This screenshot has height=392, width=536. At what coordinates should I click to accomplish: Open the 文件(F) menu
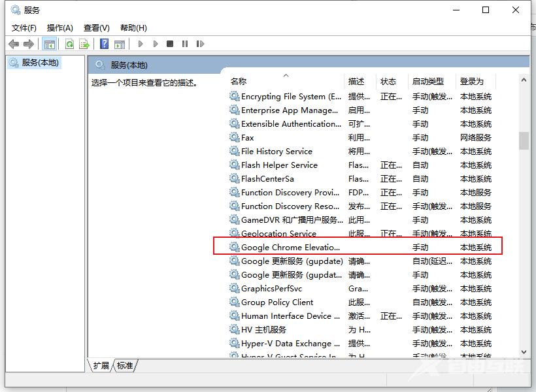click(24, 27)
